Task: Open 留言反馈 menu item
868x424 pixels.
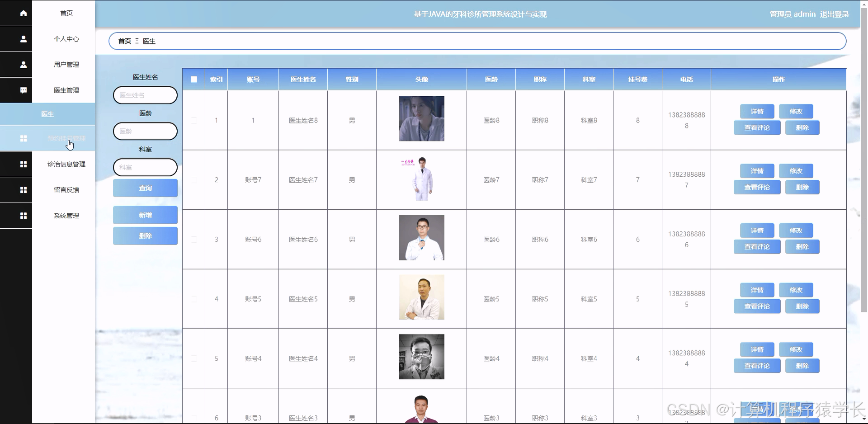Action: [x=66, y=190]
